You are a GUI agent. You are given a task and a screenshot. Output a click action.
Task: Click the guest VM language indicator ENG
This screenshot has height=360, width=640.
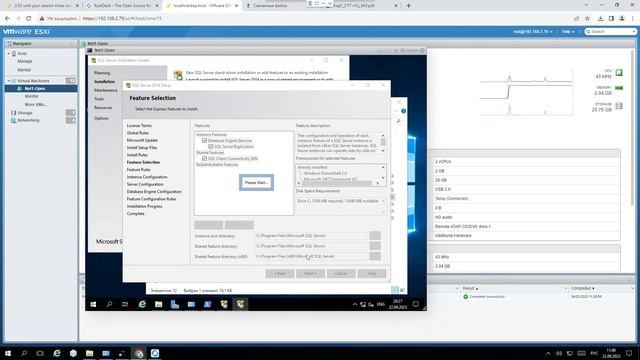(380, 304)
